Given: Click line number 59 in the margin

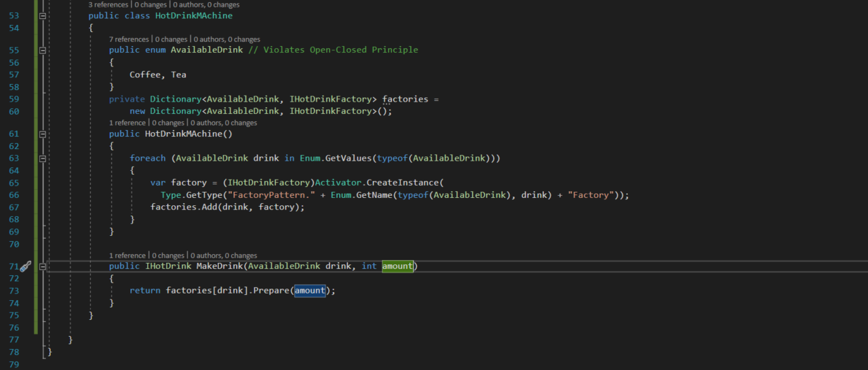Looking at the screenshot, I should tap(14, 99).
